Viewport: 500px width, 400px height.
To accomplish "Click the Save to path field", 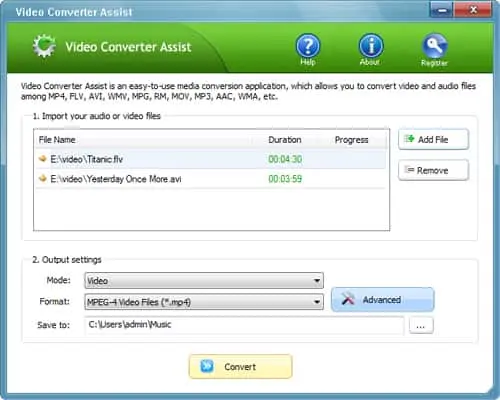I will point(244,325).
